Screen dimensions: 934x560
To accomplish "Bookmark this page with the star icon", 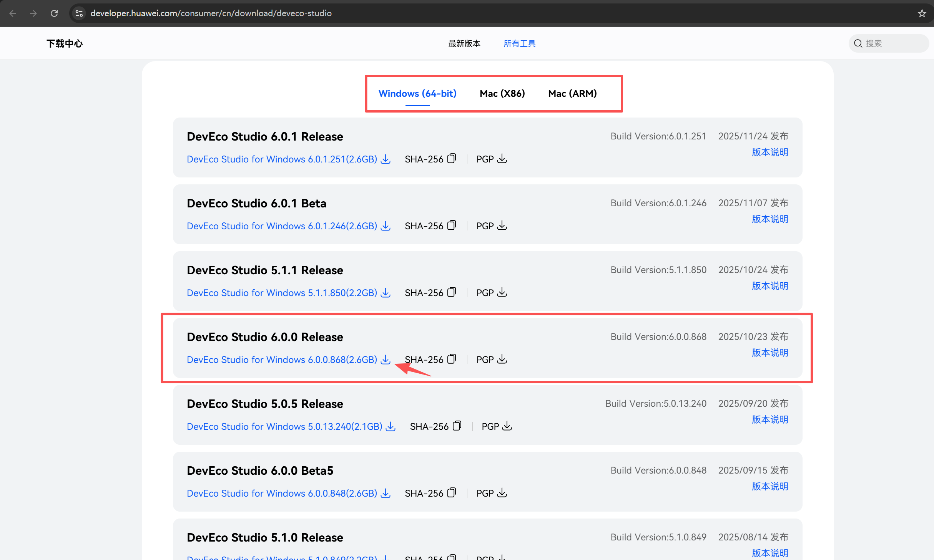I will [x=922, y=13].
